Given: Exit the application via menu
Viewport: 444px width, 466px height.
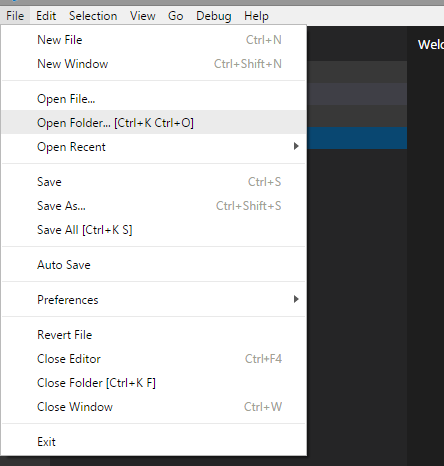Looking at the screenshot, I should point(154,442).
